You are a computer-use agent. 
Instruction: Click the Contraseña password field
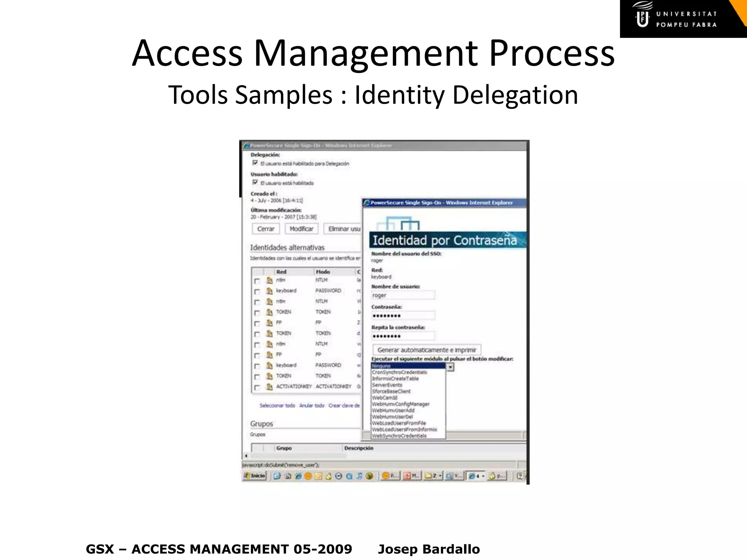click(x=403, y=315)
